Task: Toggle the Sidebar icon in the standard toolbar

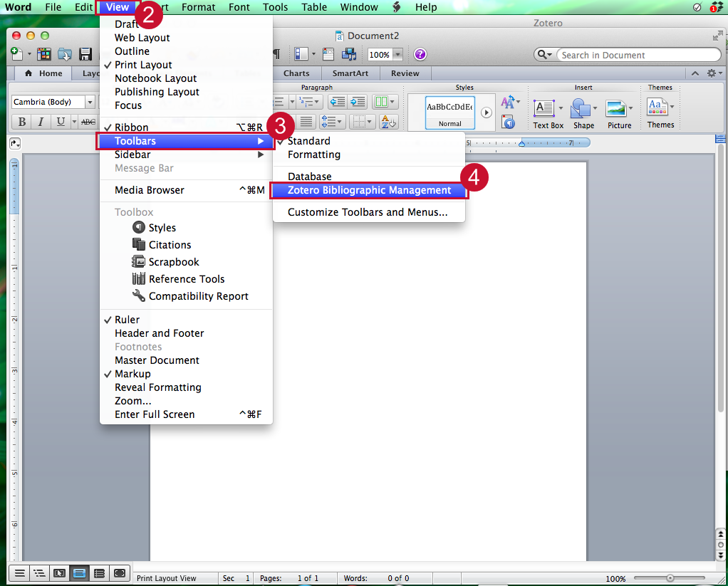Action: 301,54
